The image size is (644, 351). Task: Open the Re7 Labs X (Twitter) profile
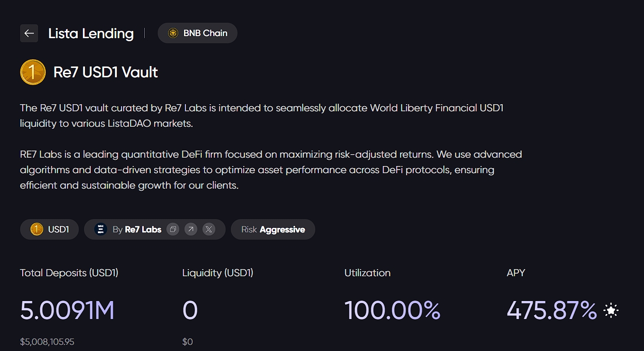coord(209,229)
